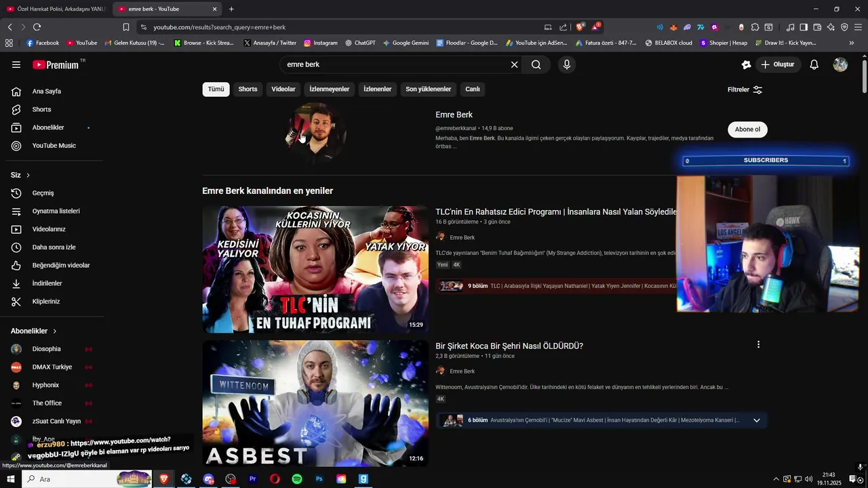
Task: Open the browser main hamburger menu
Action: (x=858, y=27)
